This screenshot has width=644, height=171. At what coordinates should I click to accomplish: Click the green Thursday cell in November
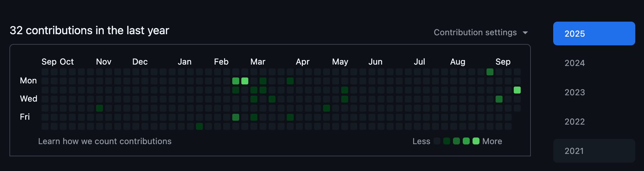pyautogui.click(x=100, y=108)
